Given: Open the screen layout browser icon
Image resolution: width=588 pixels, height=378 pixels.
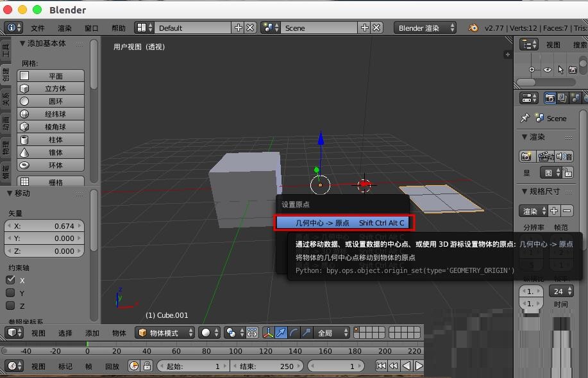Looking at the screenshot, I should (144, 28).
